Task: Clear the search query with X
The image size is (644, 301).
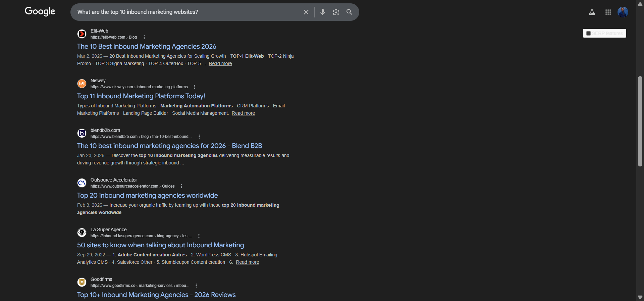Action: [306, 12]
